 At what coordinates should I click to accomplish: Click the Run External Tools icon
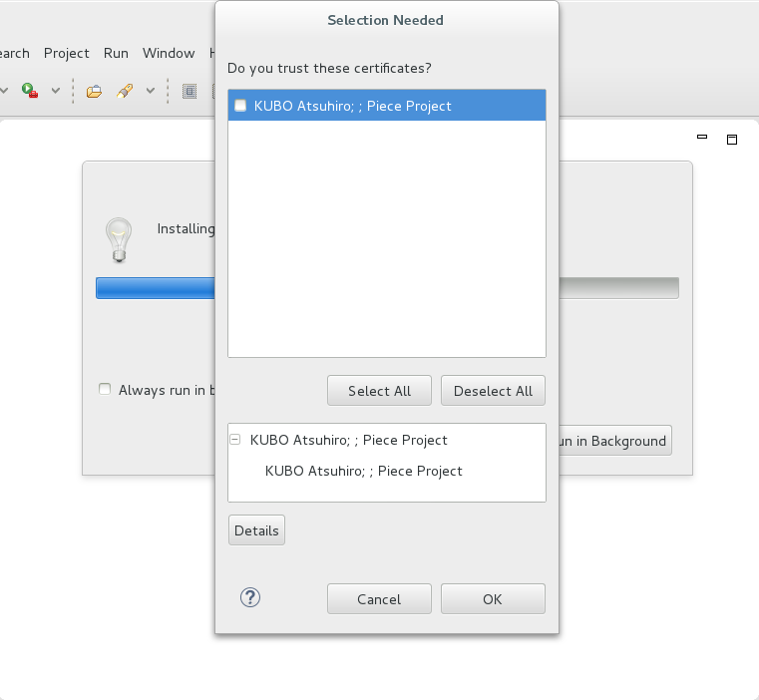(x=30, y=91)
